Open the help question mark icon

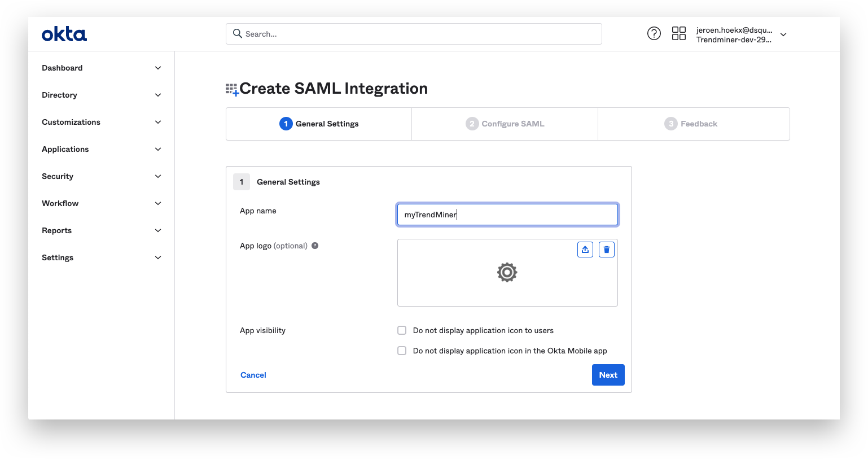coord(654,33)
